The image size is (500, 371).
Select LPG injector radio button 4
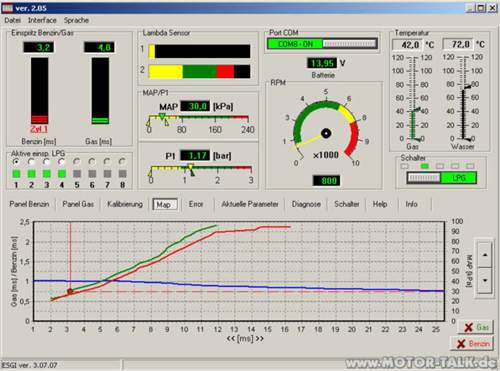click(62, 162)
